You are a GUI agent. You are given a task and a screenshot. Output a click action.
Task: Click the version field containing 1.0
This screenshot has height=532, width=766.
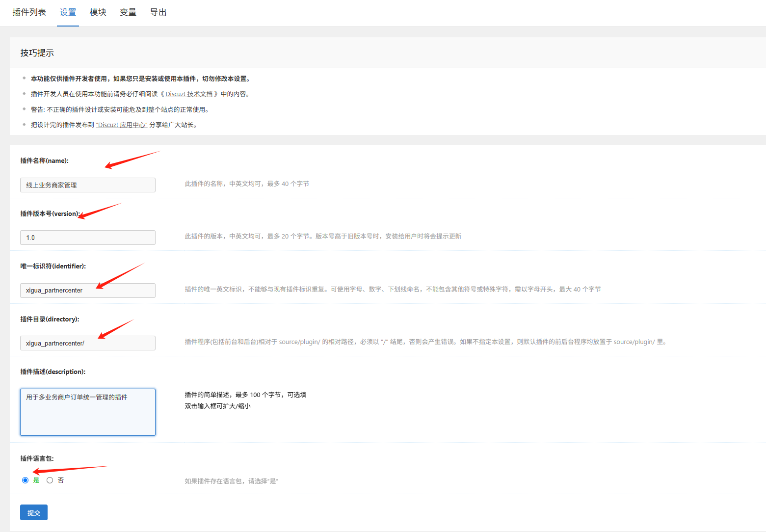point(88,238)
